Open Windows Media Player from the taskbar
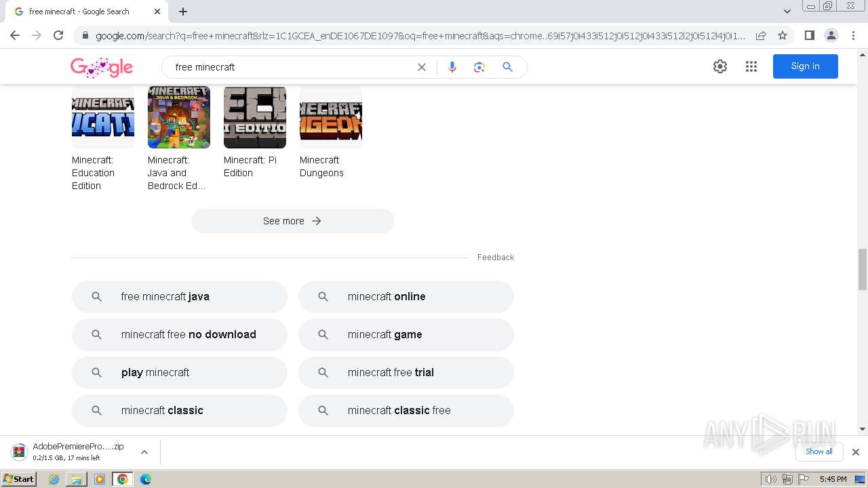Screen dimensions: 868x488 [x=100, y=479]
